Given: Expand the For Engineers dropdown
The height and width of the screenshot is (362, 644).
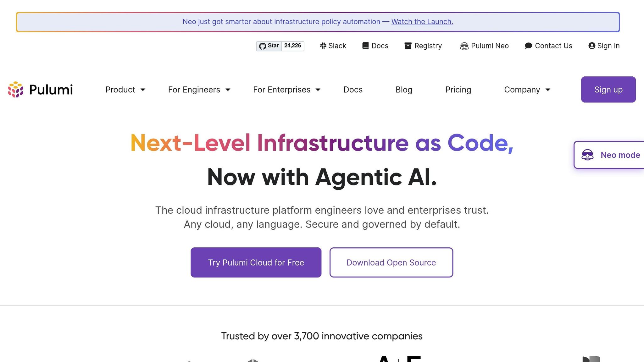Looking at the screenshot, I should pyautogui.click(x=199, y=90).
